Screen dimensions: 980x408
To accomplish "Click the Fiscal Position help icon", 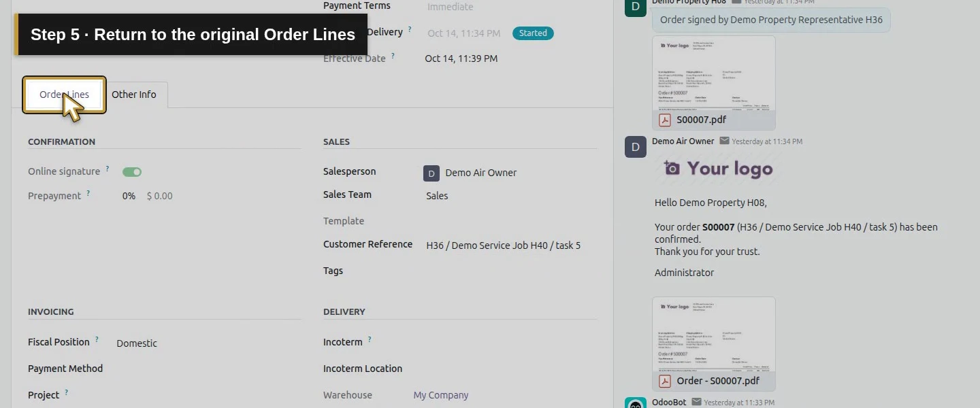I will point(97,339).
